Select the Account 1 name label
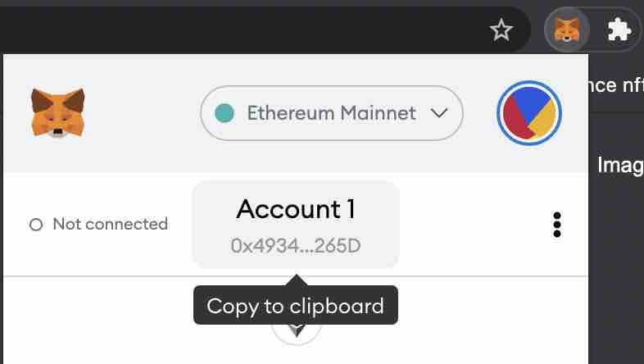 coord(295,209)
